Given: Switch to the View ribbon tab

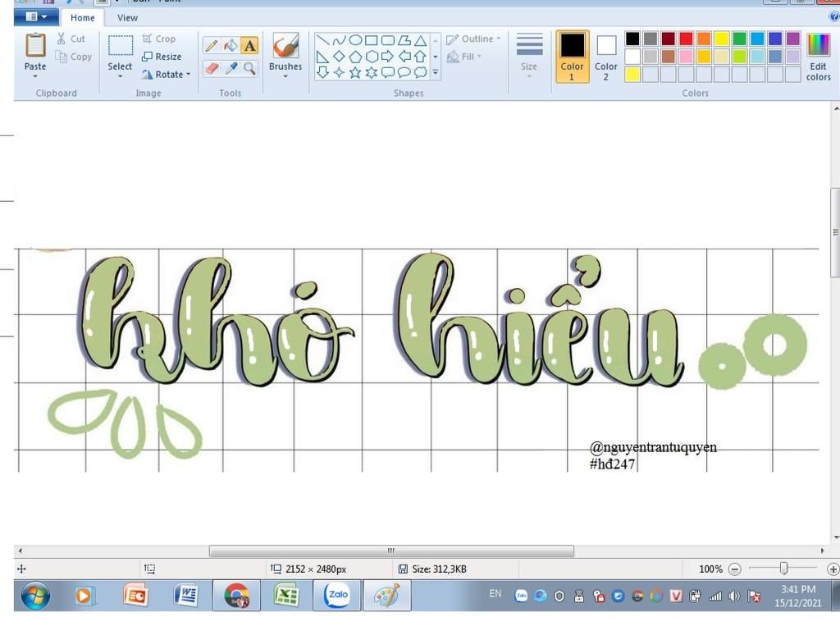Looking at the screenshot, I should pos(127,18).
